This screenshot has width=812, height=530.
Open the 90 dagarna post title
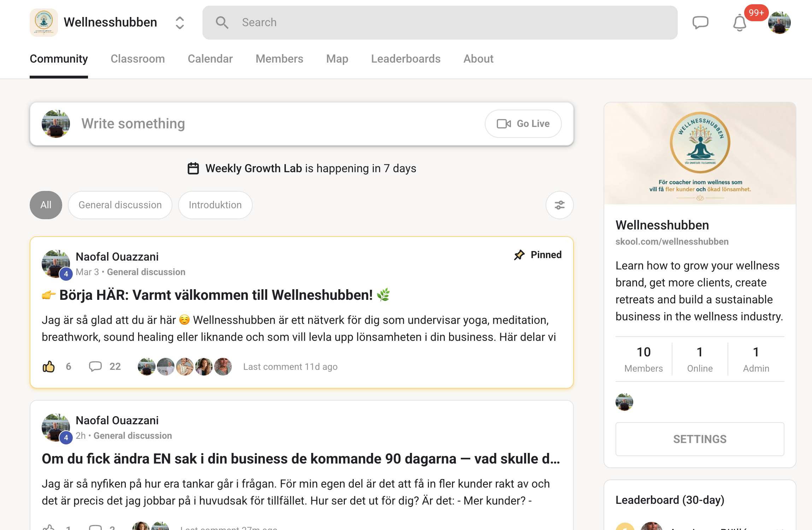pyautogui.click(x=301, y=459)
